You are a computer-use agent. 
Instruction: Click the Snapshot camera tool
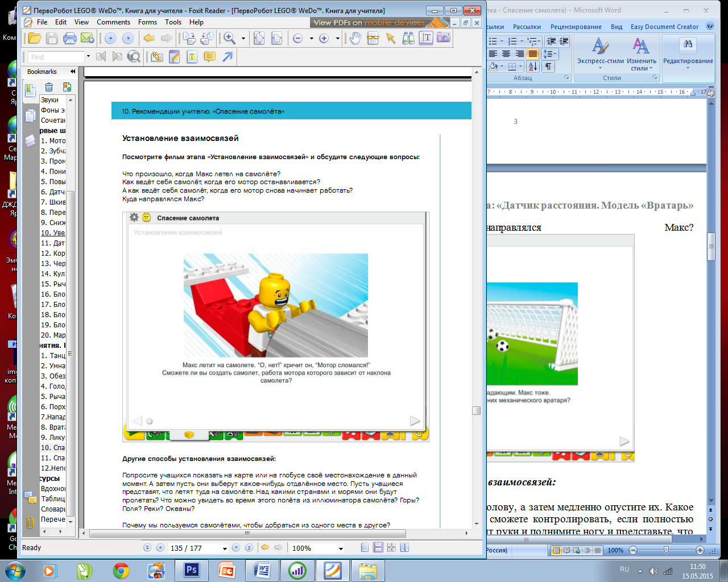[444, 38]
